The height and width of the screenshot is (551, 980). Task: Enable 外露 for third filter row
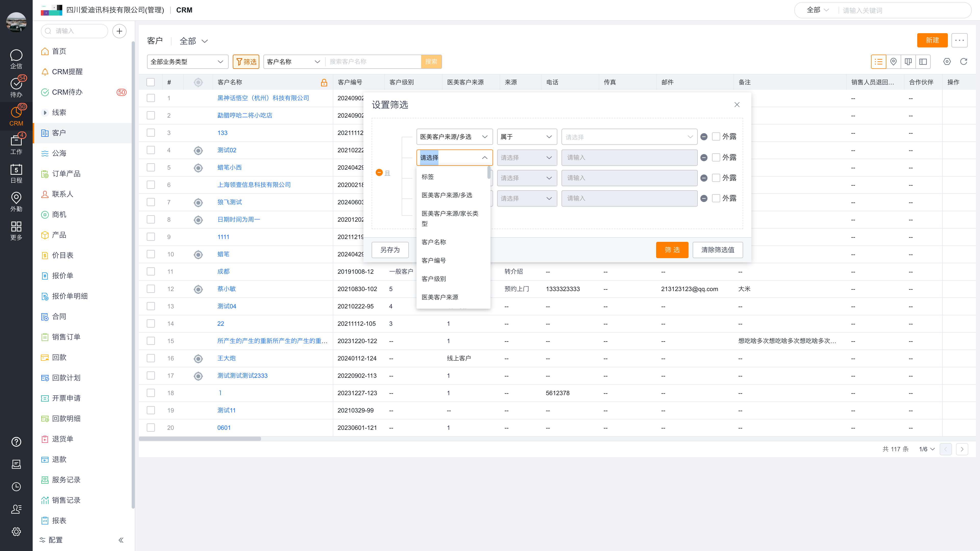[x=716, y=178]
